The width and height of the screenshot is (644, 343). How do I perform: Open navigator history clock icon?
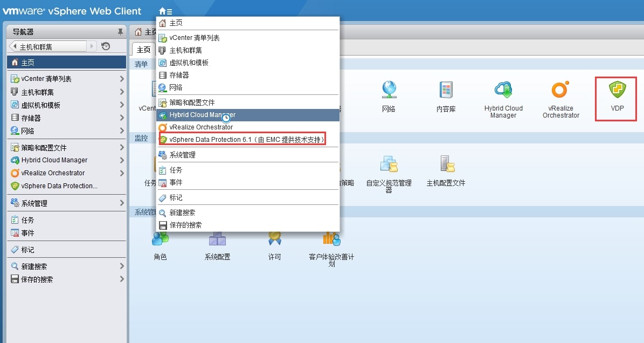coord(106,46)
